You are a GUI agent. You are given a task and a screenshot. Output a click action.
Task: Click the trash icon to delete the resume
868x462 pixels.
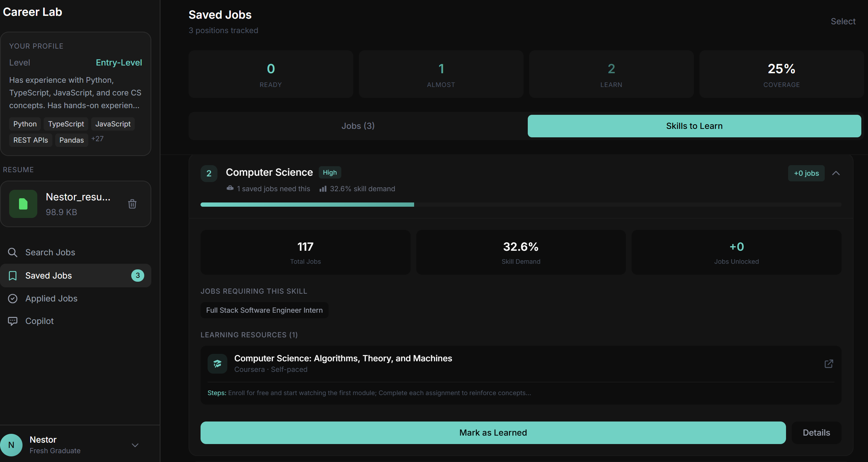(132, 204)
